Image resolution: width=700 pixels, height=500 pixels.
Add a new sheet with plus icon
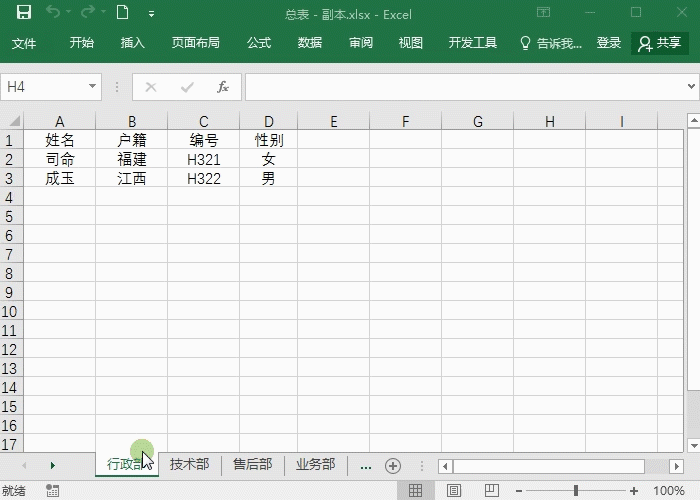click(393, 466)
